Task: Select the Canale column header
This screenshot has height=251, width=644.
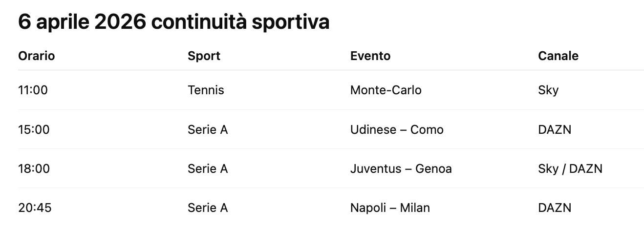Action: point(558,56)
